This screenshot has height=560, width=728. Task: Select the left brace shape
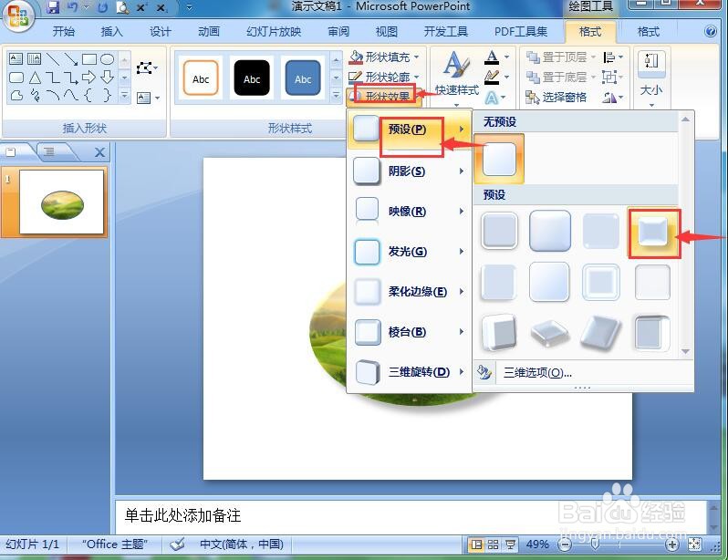point(88,95)
